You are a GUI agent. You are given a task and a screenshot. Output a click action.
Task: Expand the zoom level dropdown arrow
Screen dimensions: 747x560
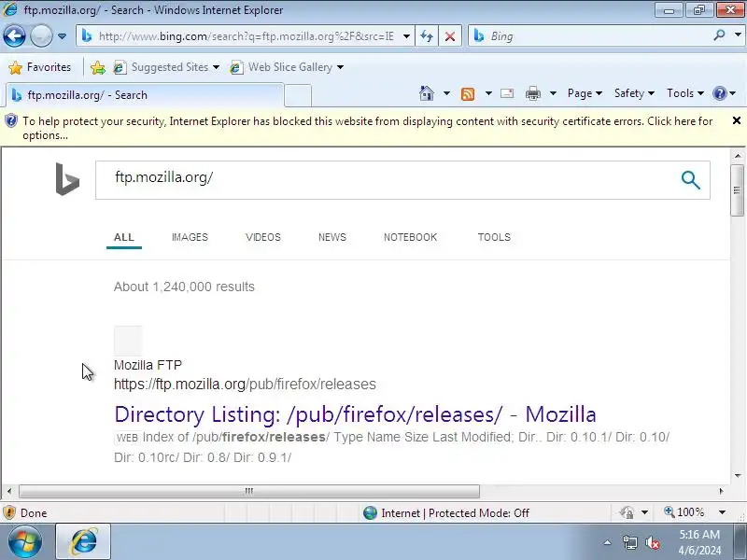click(722, 512)
